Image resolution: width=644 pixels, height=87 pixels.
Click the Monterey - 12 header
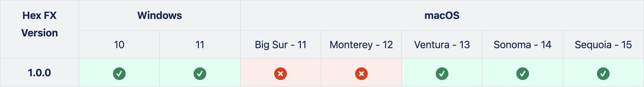[x=361, y=45]
